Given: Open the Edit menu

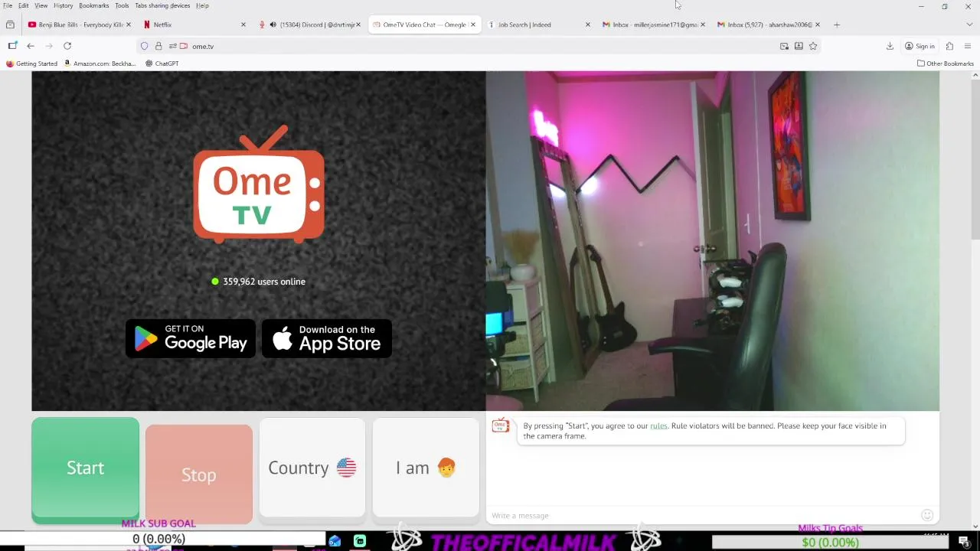Looking at the screenshot, I should pyautogui.click(x=24, y=5).
